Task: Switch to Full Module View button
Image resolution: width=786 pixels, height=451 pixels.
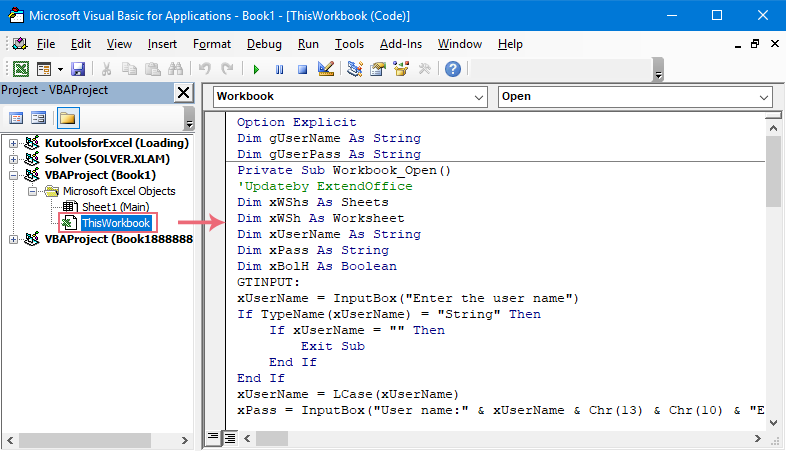Action: 230,438
